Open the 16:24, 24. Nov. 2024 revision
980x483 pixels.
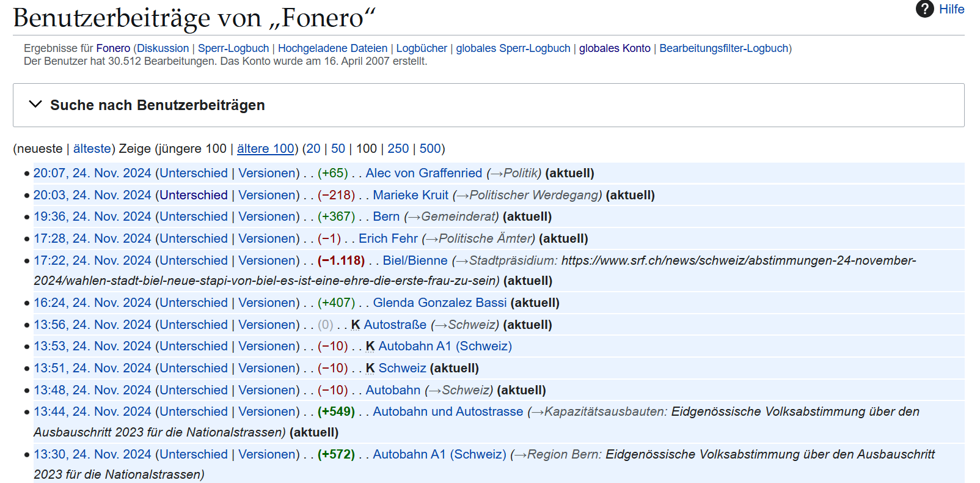[92, 303]
